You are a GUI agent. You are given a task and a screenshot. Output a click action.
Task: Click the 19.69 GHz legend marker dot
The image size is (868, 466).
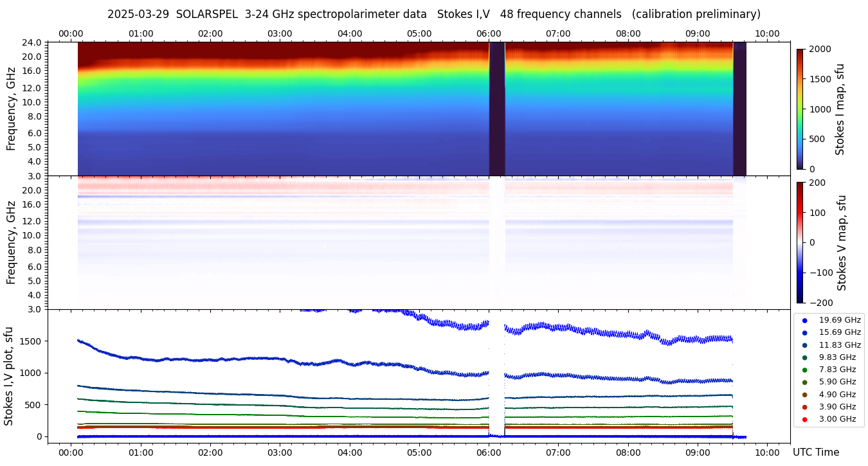click(x=804, y=320)
